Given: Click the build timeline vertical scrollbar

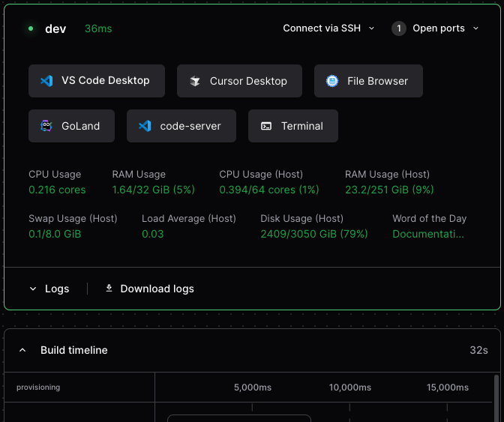Looking at the screenshot, I should click(x=497, y=397).
